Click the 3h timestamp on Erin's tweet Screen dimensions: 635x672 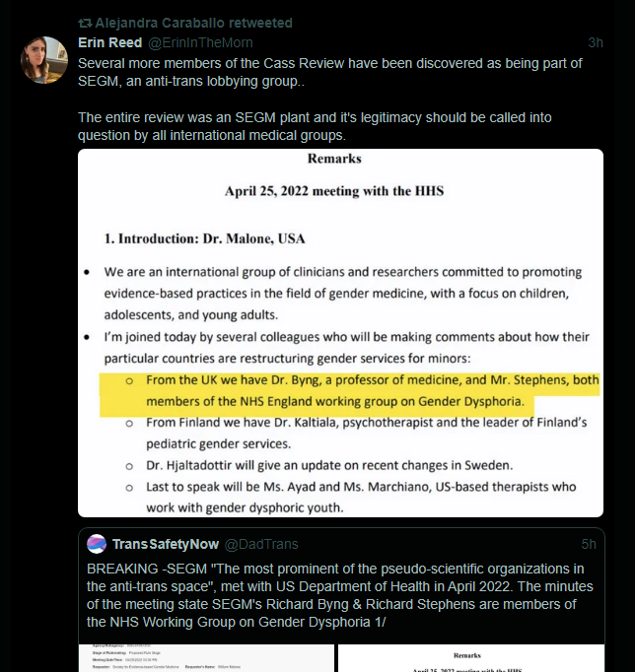click(595, 42)
